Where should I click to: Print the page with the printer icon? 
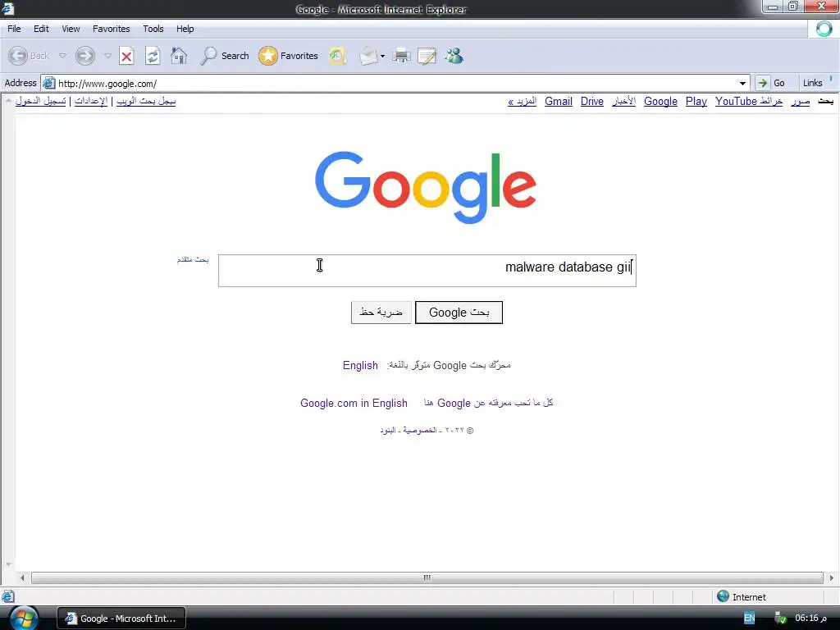tap(401, 56)
